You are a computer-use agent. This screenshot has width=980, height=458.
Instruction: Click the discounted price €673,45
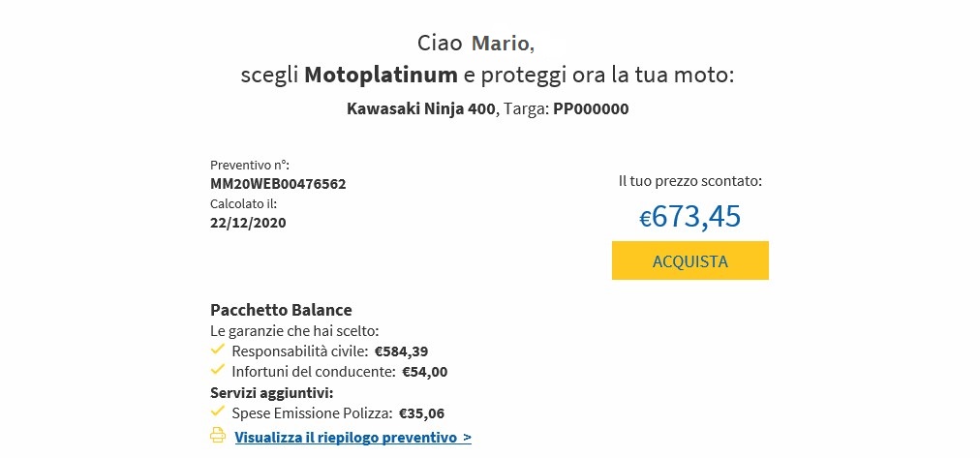point(690,216)
